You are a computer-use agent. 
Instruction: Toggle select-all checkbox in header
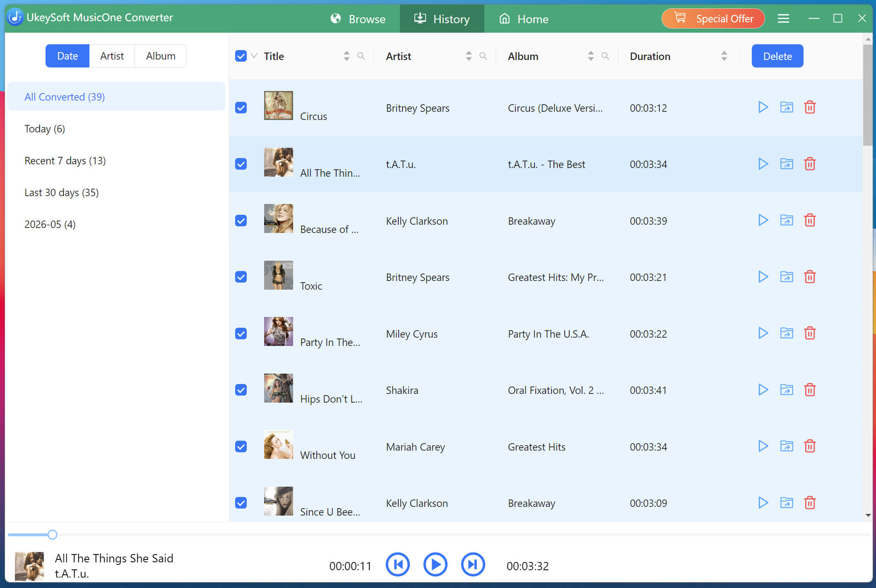[241, 56]
